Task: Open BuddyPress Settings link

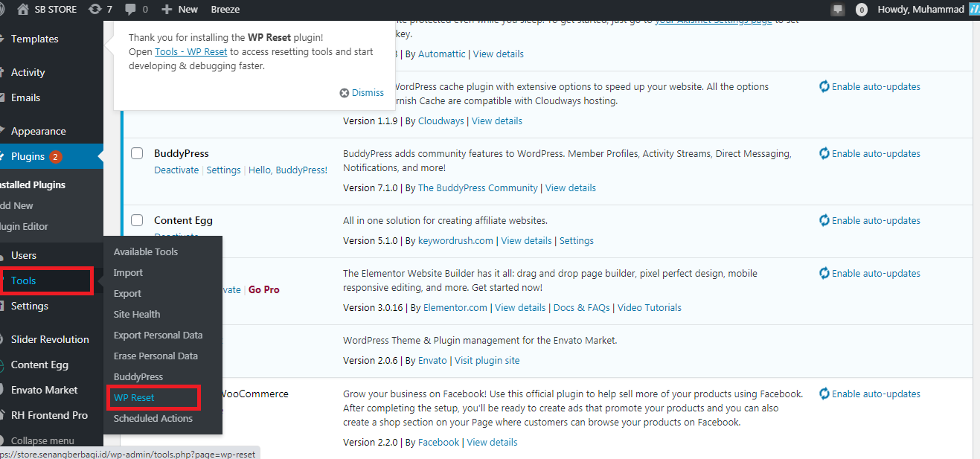Action: coord(224,170)
